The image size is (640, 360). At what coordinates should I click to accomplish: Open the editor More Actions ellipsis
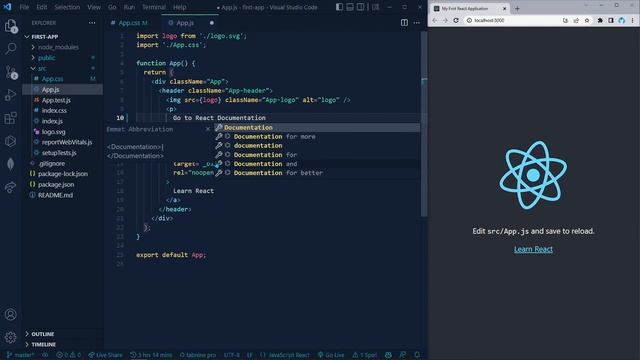(416, 23)
